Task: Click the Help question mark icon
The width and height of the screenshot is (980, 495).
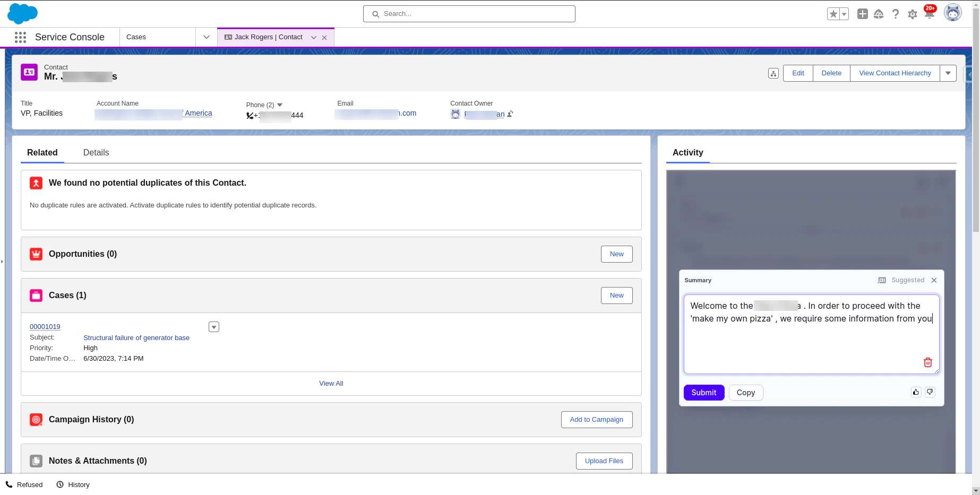Action: [x=896, y=14]
